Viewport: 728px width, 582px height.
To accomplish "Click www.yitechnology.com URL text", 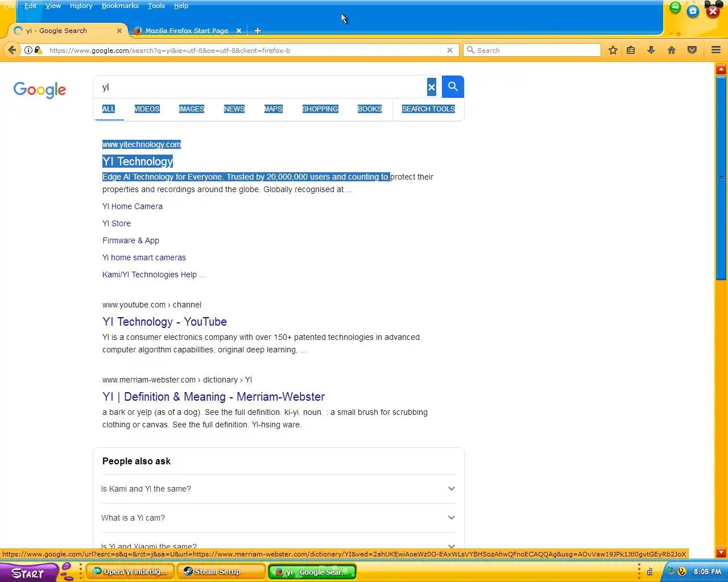I will click(142, 144).
